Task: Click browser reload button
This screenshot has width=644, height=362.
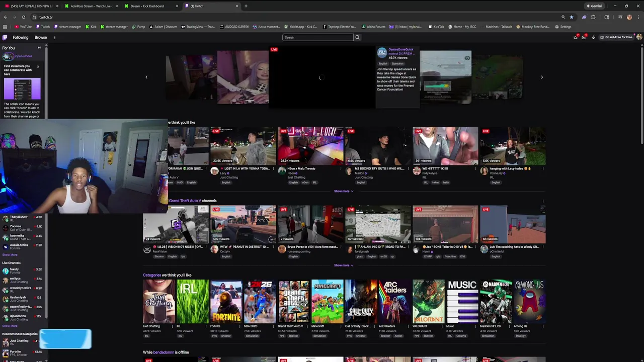Action: click(23, 17)
